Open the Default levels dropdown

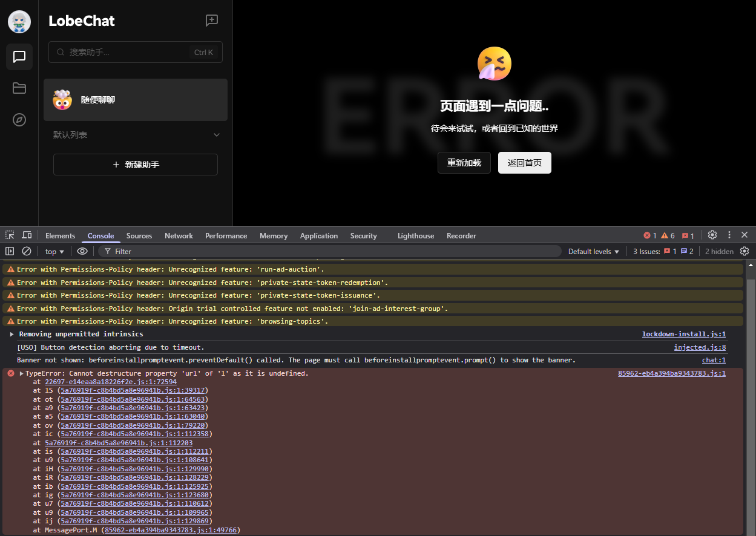pos(594,252)
